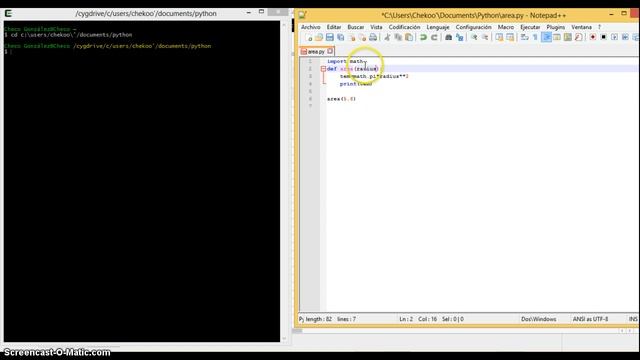Screen dimensions: 640x360
Task: Open the Editar menu
Action: (334, 27)
